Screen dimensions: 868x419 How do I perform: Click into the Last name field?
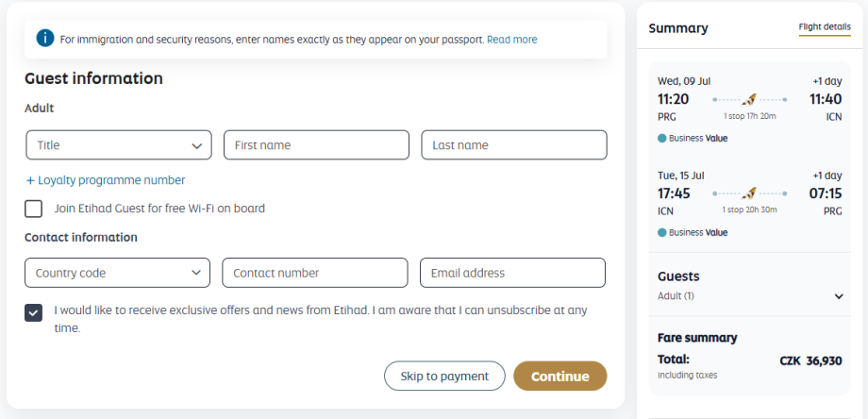click(513, 145)
